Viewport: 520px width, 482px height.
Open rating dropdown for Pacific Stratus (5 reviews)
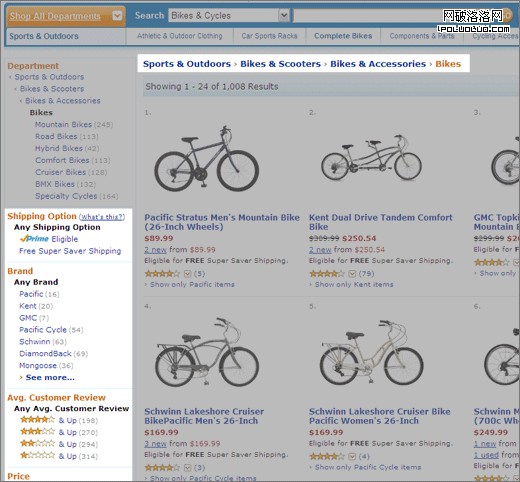tap(188, 274)
